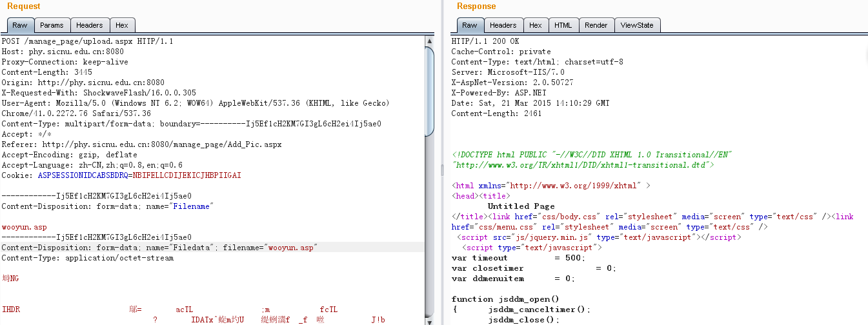Click the NBIFELLCDIJEKICJHBPIIGAI cookie value
Screen dimensions: 868x325
coord(187,175)
